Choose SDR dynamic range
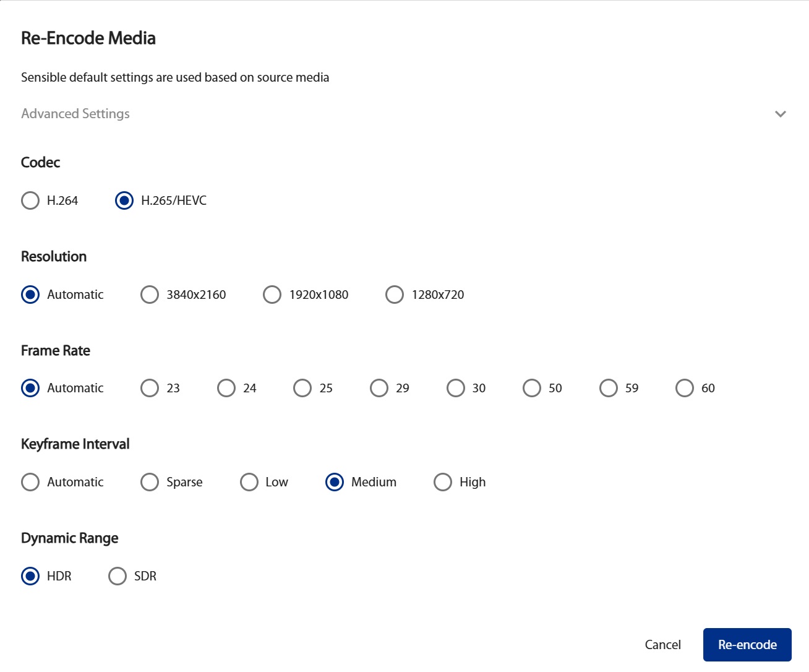809x672 pixels. 118,576
